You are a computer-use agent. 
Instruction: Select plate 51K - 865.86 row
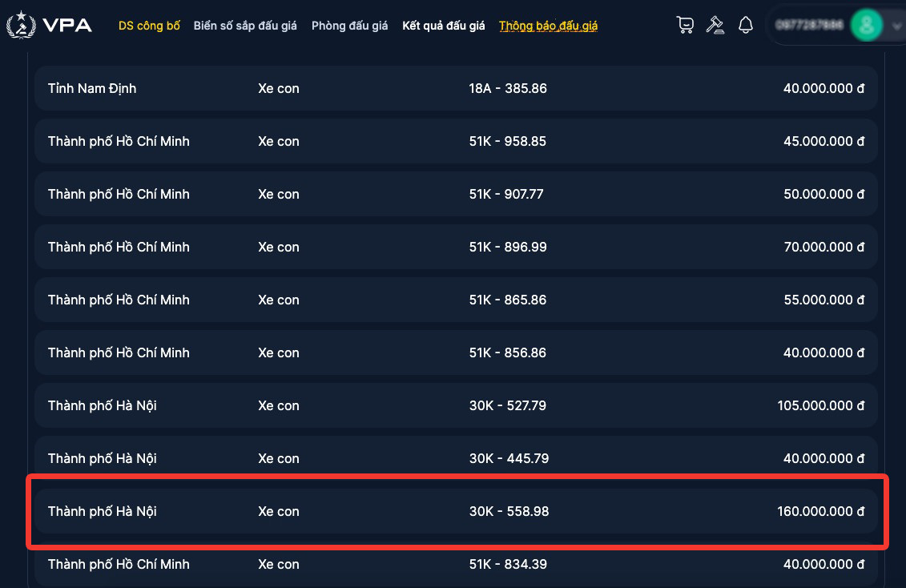[x=455, y=300]
